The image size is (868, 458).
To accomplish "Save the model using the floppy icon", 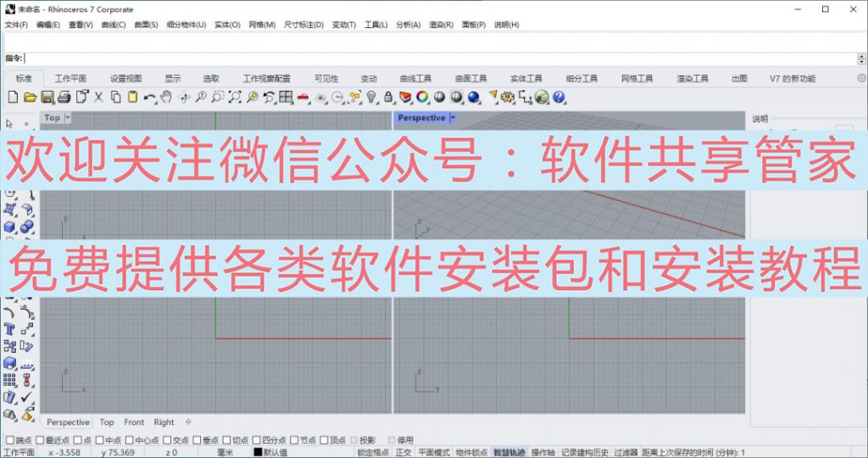I will click(47, 98).
